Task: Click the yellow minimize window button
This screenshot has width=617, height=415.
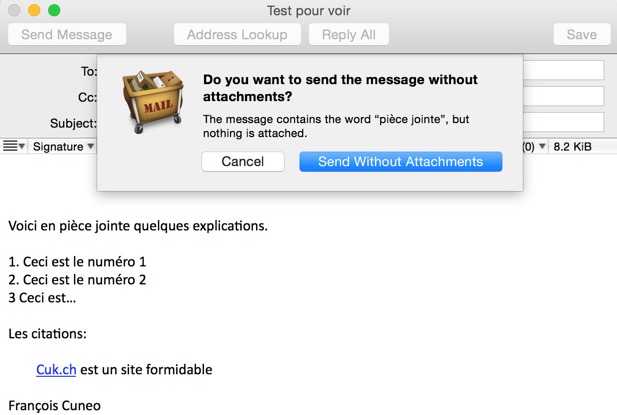Action: coord(34,10)
